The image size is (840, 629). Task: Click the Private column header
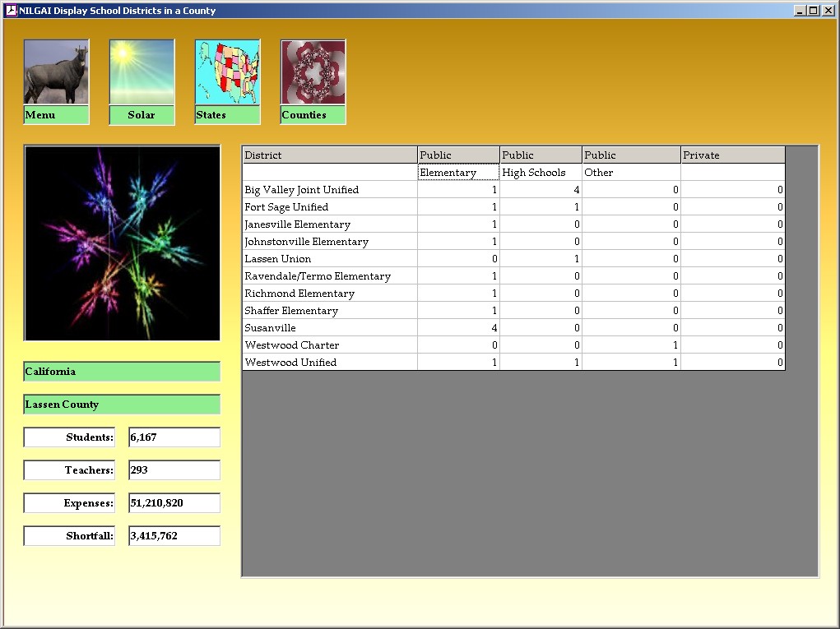(x=732, y=155)
